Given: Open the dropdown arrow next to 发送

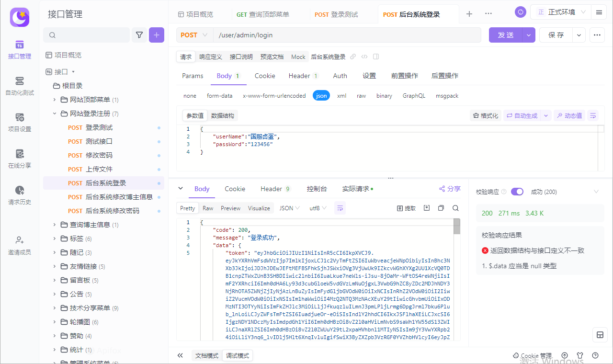Looking at the screenshot, I should click(529, 35).
